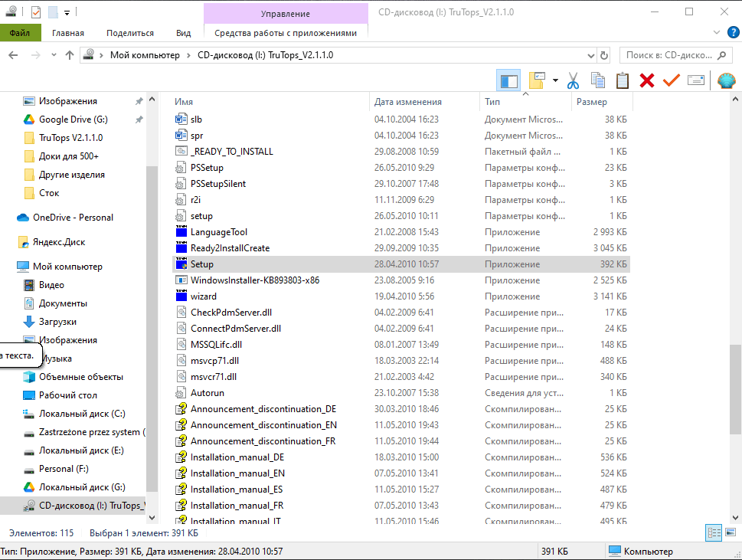Open the Средства работы с приложениями tab
The width and height of the screenshot is (742, 560).
(x=286, y=33)
